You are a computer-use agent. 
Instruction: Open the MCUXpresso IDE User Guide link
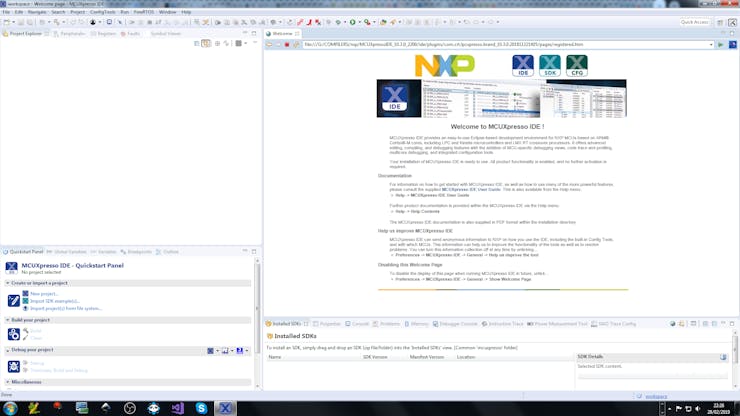pyautogui.click(x=471, y=190)
